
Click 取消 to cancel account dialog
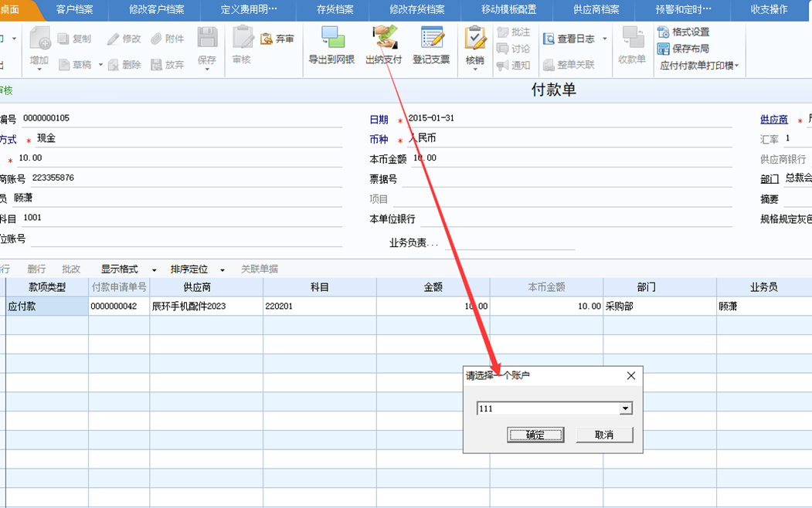click(604, 435)
